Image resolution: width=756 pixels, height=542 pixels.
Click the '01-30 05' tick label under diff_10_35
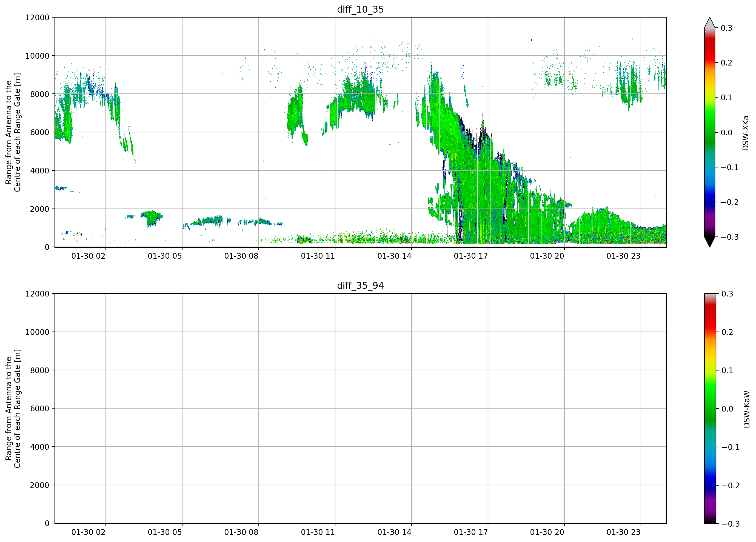165,256
